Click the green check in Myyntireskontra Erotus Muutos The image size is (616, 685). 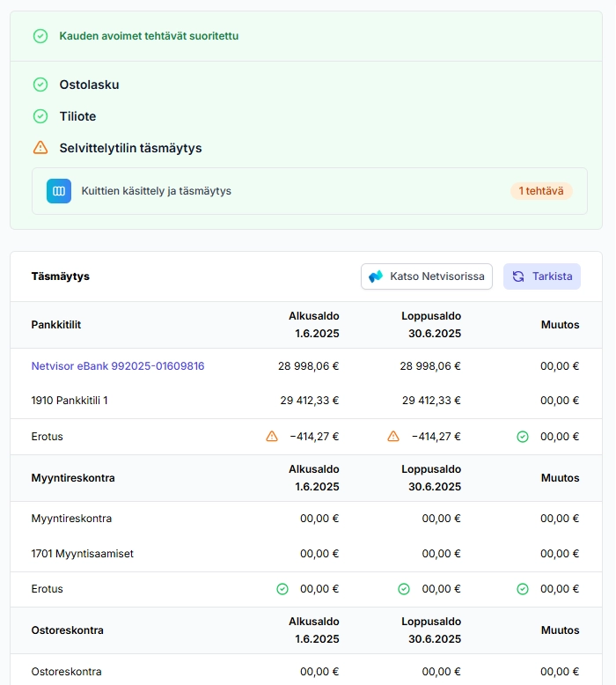click(x=523, y=589)
